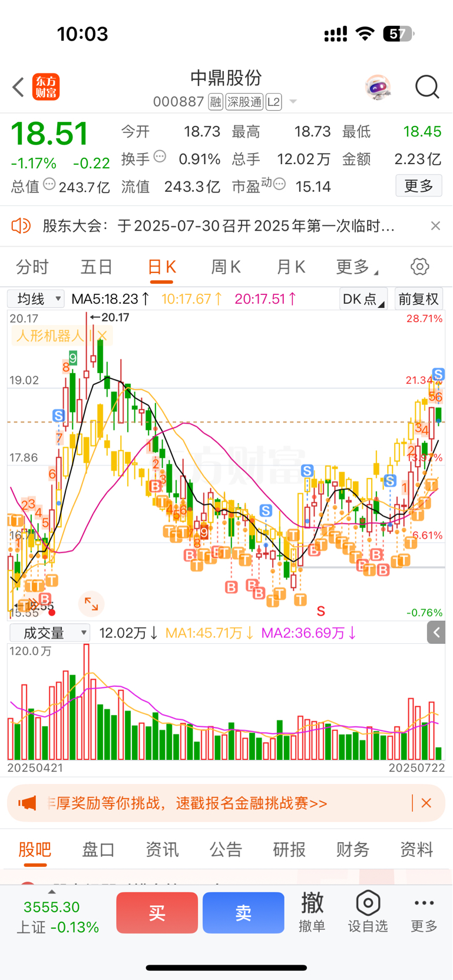The height and width of the screenshot is (980, 453).
Task: Switch to 资料 tab
Action: tap(416, 849)
